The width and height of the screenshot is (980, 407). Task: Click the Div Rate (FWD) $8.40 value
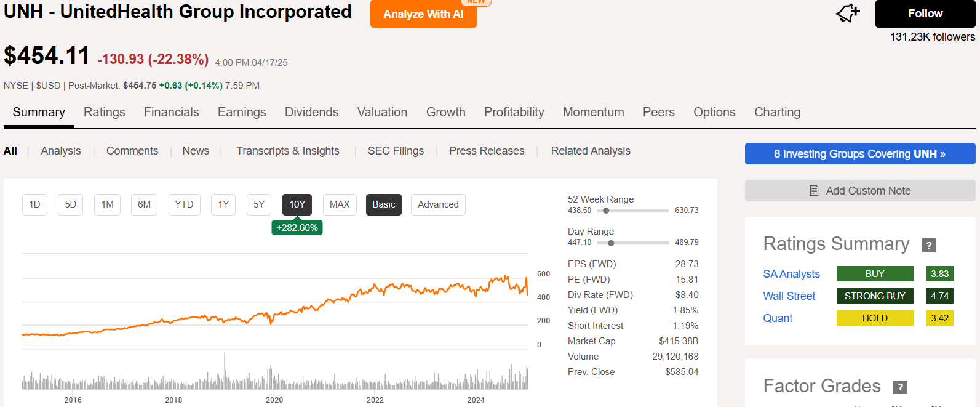coord(687,295)
